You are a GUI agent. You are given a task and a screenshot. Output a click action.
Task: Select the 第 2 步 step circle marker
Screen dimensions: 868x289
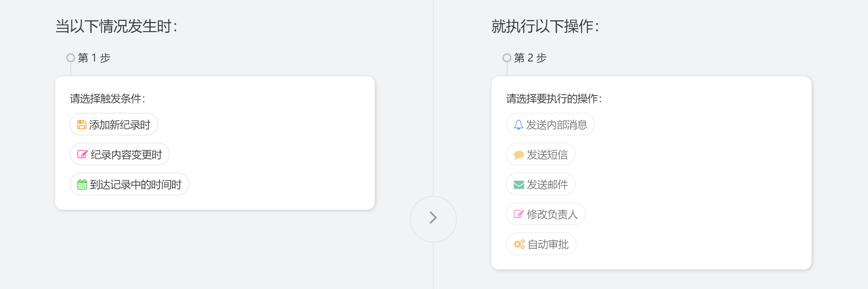point(507,58)
